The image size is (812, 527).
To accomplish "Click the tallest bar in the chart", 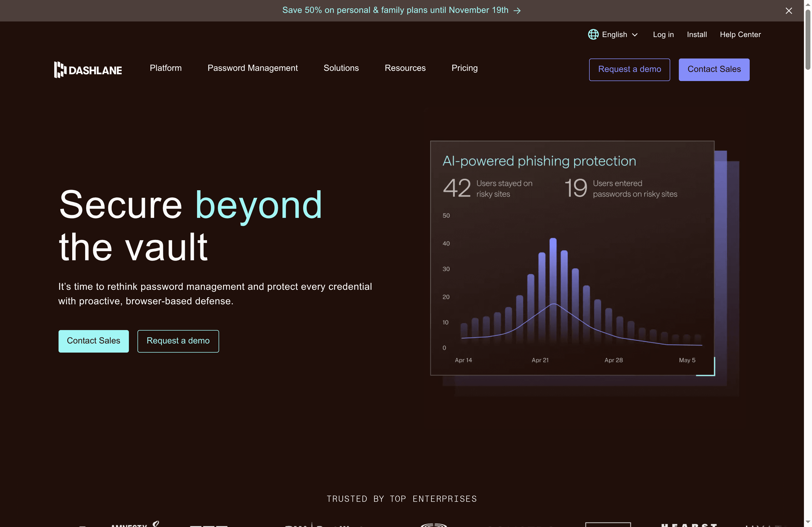I will tap(553, 291).
